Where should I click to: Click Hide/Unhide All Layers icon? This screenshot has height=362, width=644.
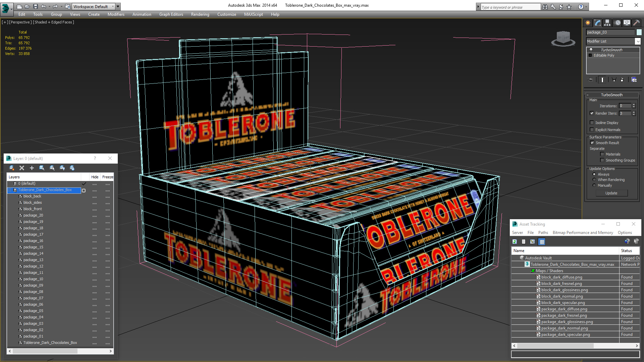[x=62, y=168]
